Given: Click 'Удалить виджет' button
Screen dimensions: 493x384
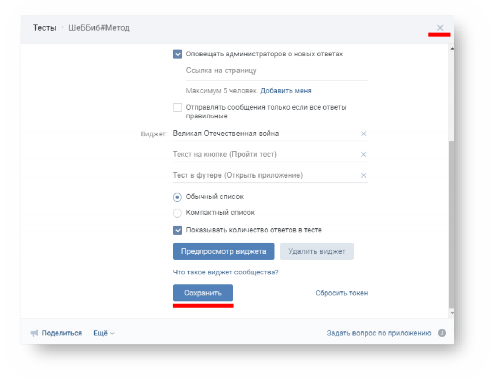Looking at the screenshot, I should [317, 251].
